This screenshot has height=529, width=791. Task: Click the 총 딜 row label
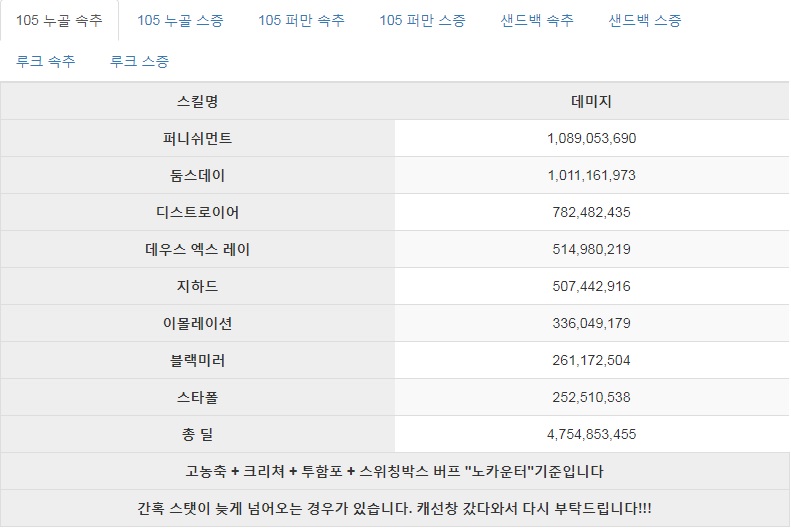(x=197, y=434)
